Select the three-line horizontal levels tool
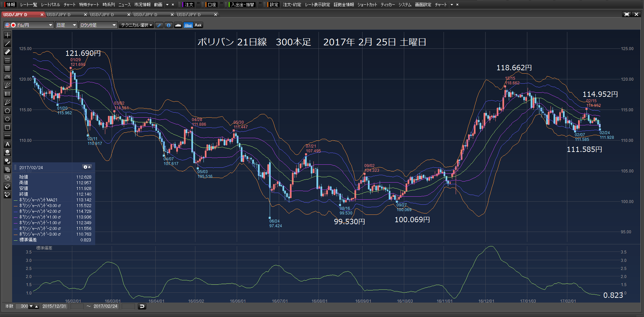 click(7, 60)
